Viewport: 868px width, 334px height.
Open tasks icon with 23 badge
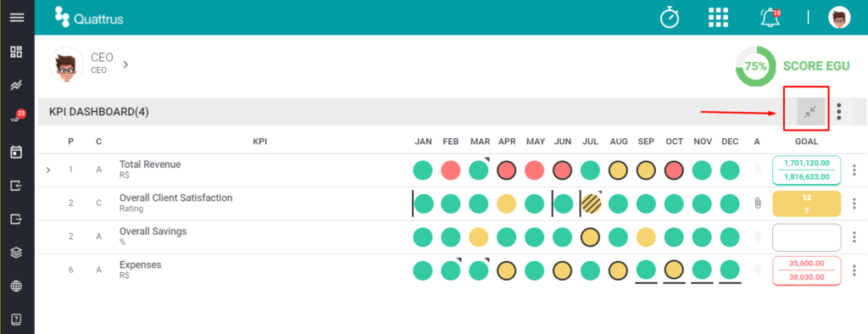click(17, 117)
